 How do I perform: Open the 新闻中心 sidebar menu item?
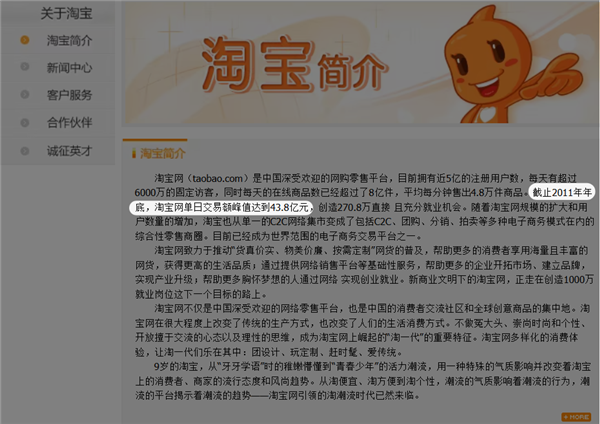pos(69,68)
